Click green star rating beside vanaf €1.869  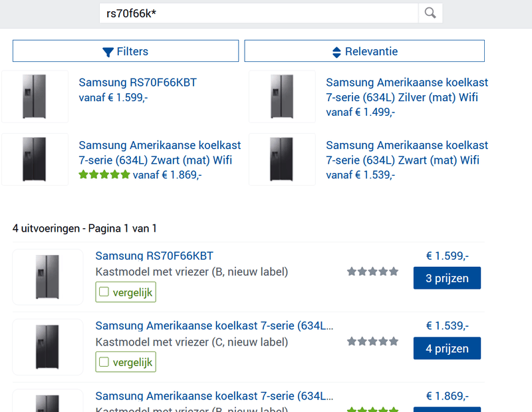pos(104,174)
